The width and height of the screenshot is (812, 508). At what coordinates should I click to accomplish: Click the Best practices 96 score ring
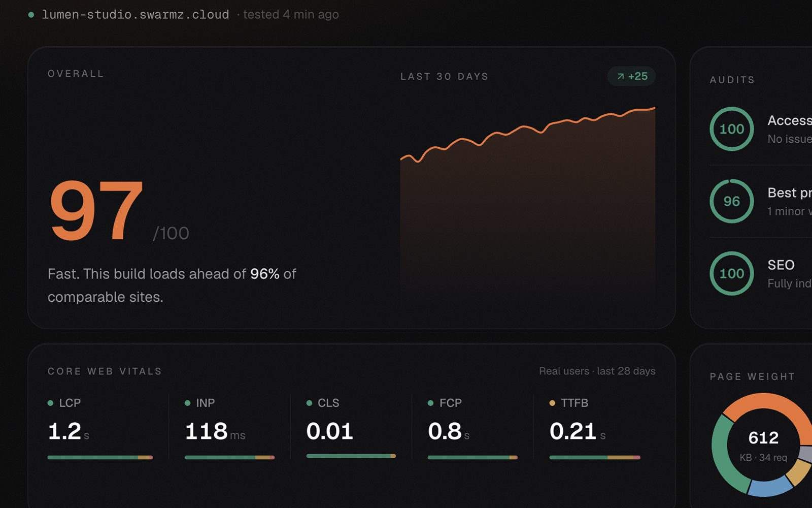point(731,201)
